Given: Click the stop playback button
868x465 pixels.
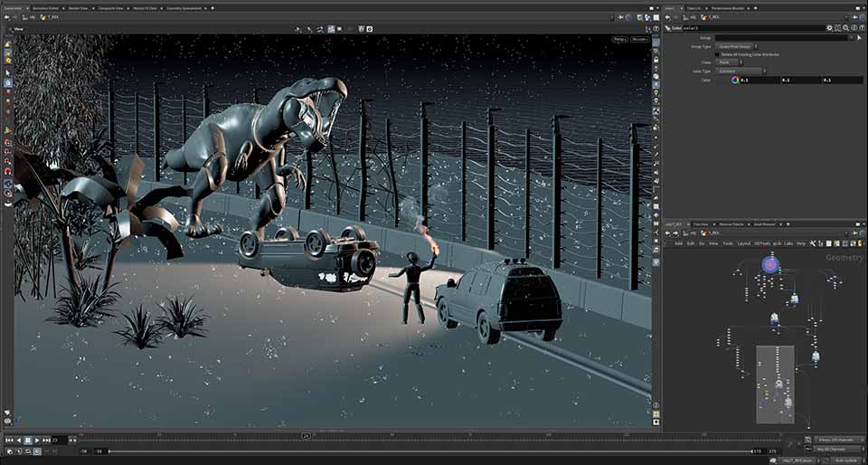Looking at the screenshot, I should coord(28,440).
